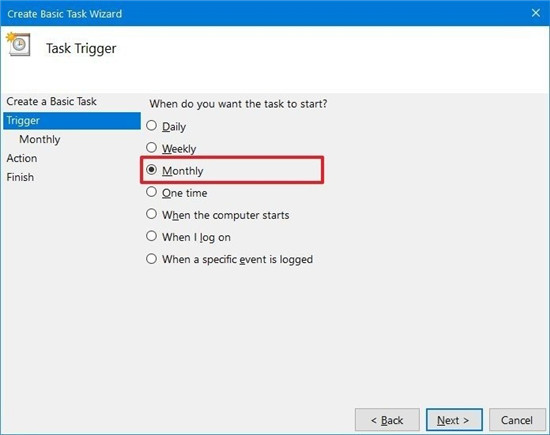Click the wizard title bar text
550x435 pixels.
pyautogui.click(x=65, y=14)
